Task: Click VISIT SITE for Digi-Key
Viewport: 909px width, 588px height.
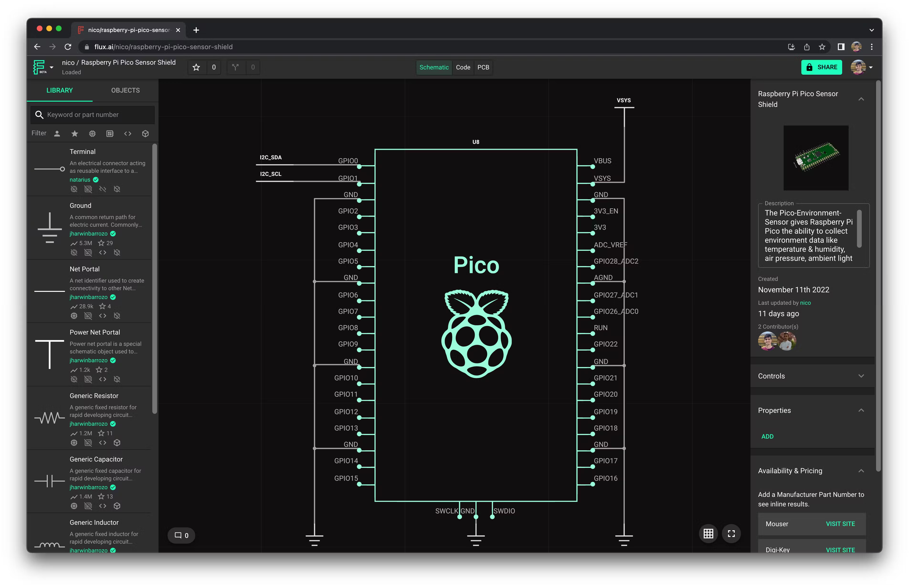Action: 840,549
